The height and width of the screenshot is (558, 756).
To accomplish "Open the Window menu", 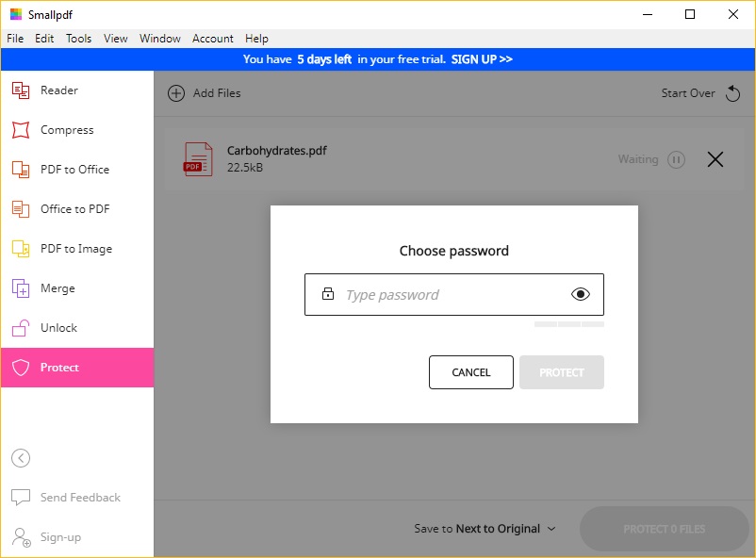I will (x=159, y=39).
